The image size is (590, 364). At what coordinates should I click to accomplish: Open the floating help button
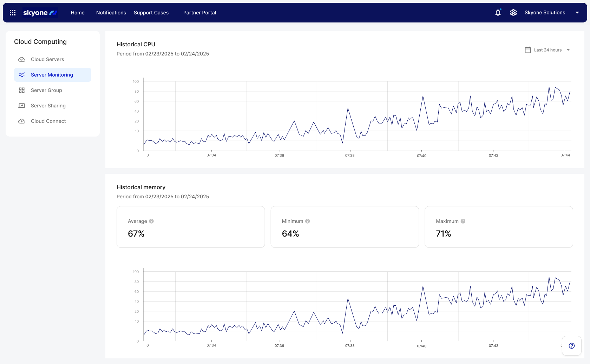click(571, 346)
